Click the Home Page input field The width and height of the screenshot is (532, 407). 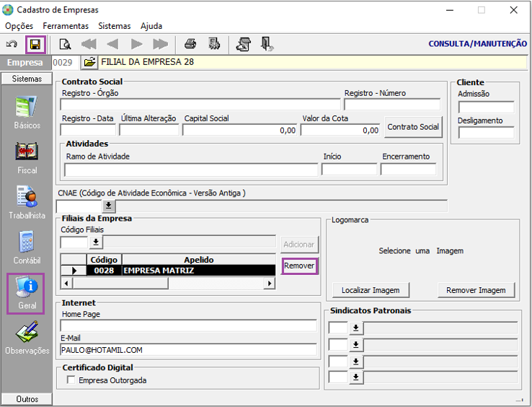pyautogui.click(x=188, y=325)
